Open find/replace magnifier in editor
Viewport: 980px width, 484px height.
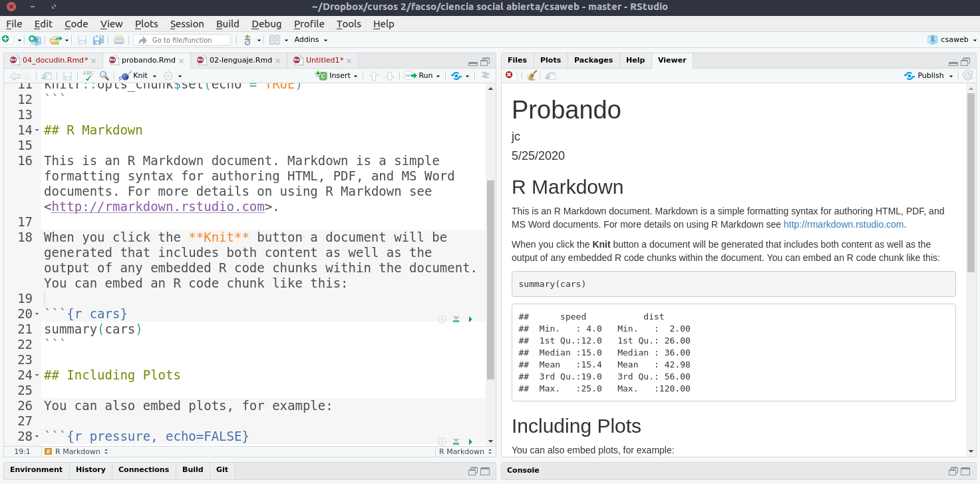104,76
